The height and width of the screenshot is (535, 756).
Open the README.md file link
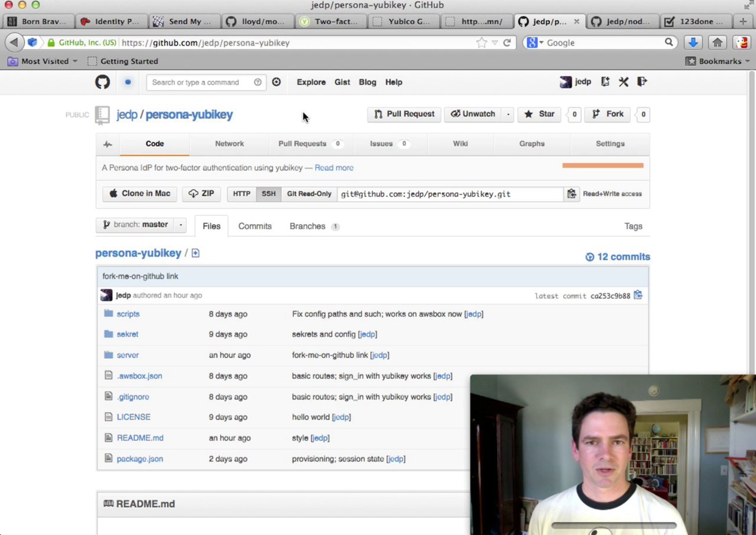[140, 438]
